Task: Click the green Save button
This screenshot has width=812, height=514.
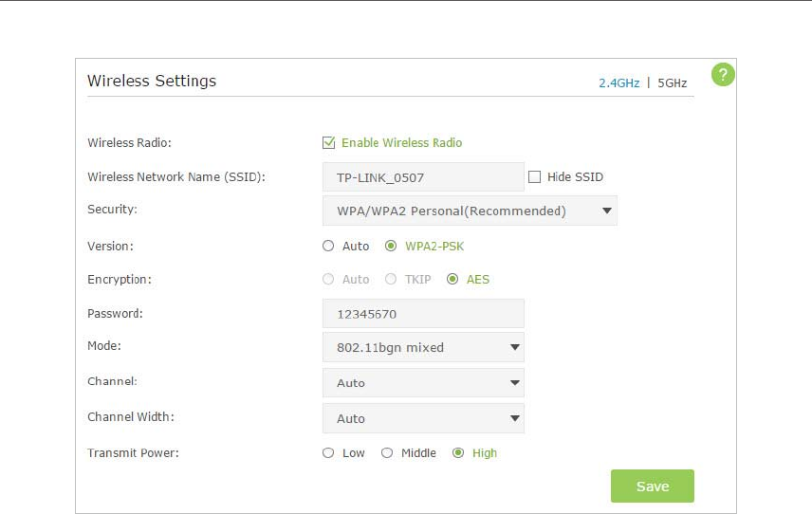Action: click(653, 486)
